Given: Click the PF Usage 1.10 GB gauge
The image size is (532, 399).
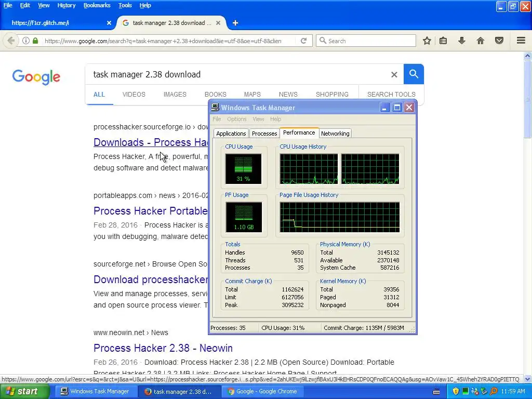Looking at the screenshot, I should pyautogui.click(x=243, y=217).
